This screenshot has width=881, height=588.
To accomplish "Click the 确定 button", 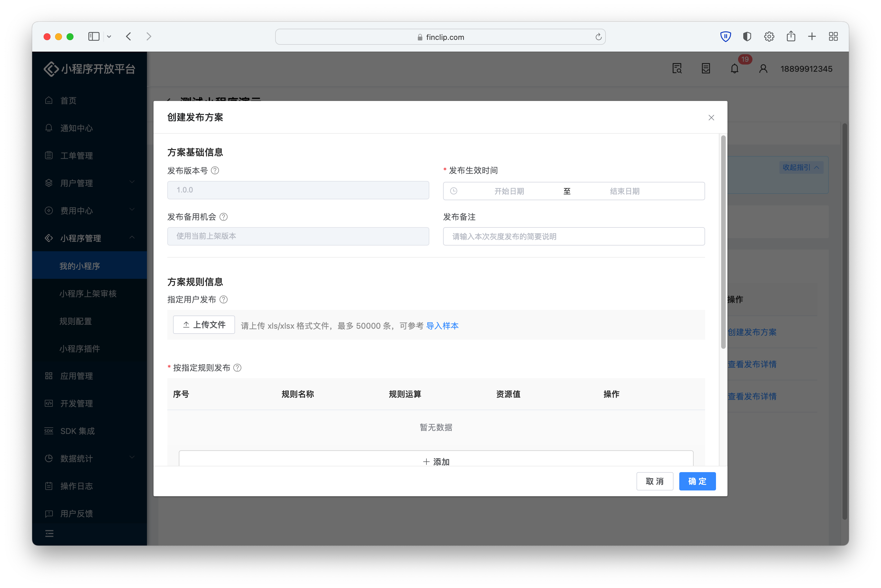I will pyautogui.click(x=697, y=481).
